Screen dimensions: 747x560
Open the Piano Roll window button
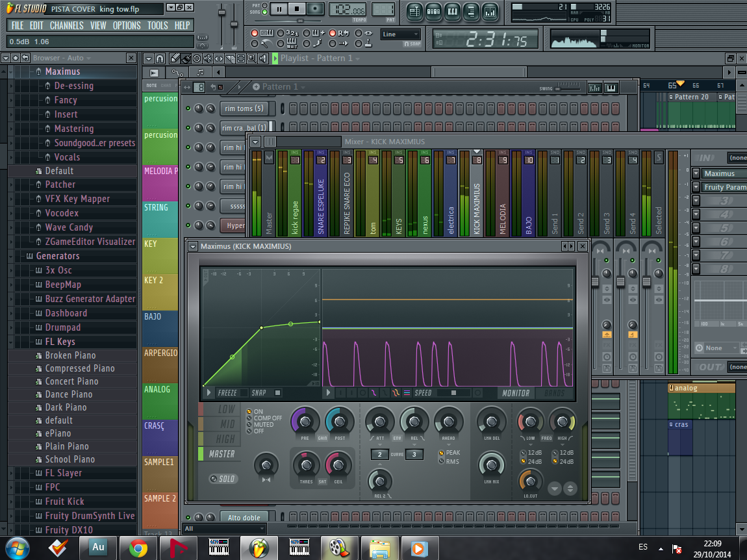pyautogui.click(x=452, y=12)
